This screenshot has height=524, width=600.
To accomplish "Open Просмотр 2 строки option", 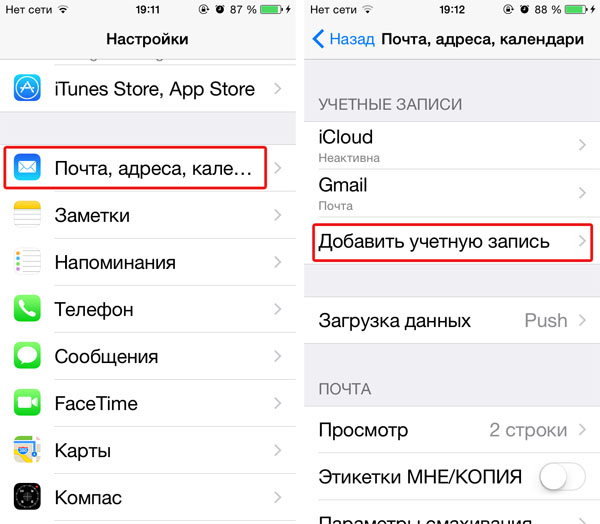I will point(452,430).
